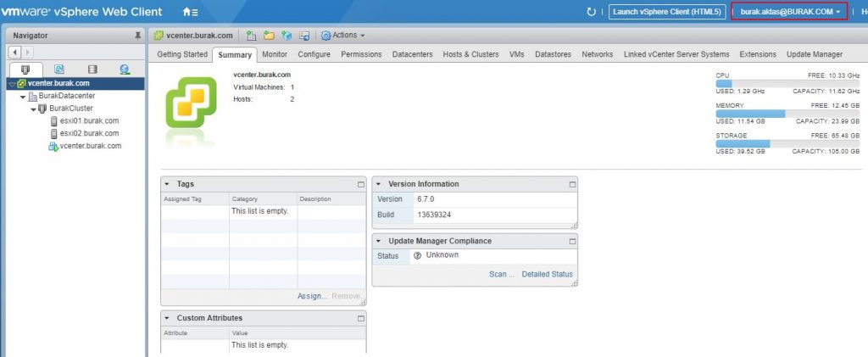Click BurakCluster icon in tree
The image size is (868, 357).
pyautogui.click(x=42, y=109)
